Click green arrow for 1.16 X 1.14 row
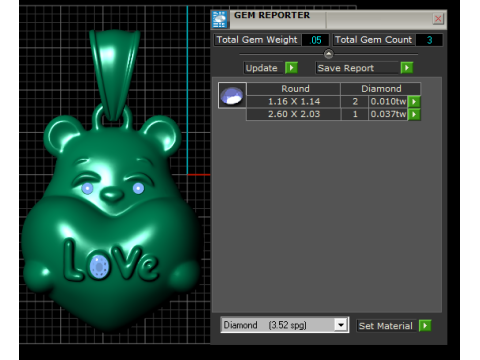Screen dimensions: 480x360 coord(414,102)
